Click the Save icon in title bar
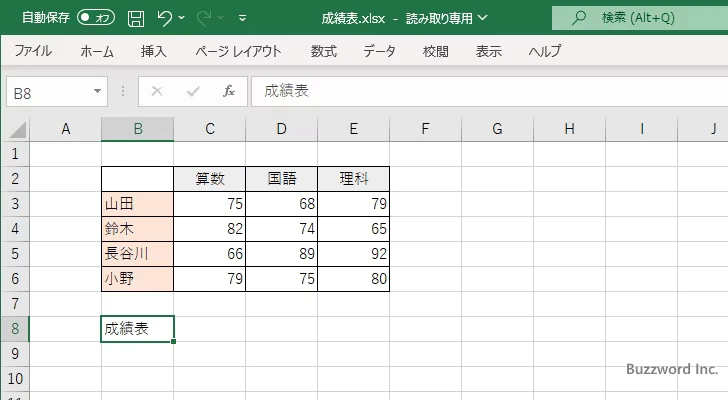Image resolution: width=728 pixels, height=400 pixels. click(x=136, y=19)
